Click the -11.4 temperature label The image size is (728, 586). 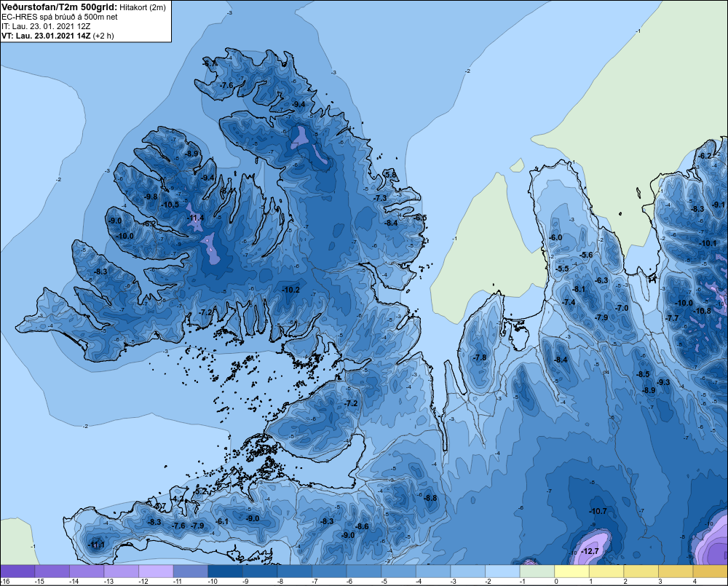(x=195, y=218)
